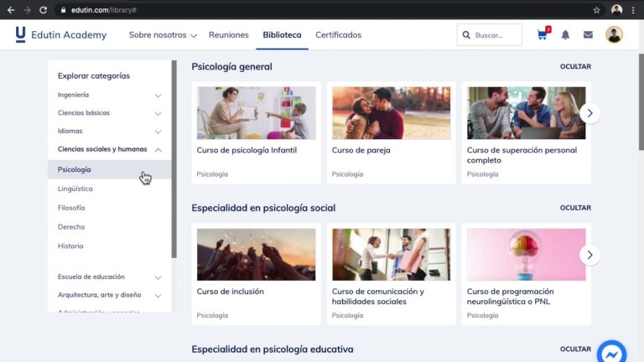
Task: Click the comunicación y habilidades sociales thumbnail
Action: 391,255
